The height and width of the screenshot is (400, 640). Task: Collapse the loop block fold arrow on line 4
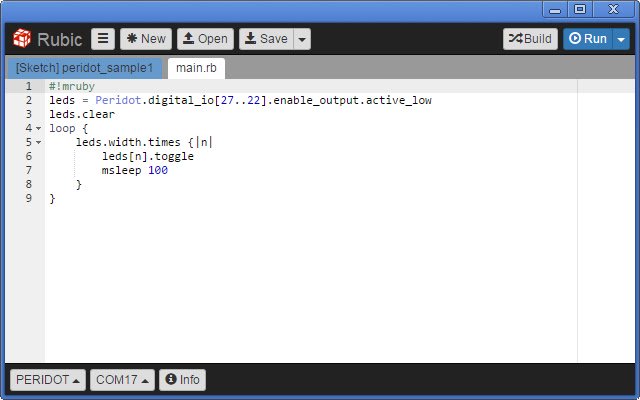point(38,128)
